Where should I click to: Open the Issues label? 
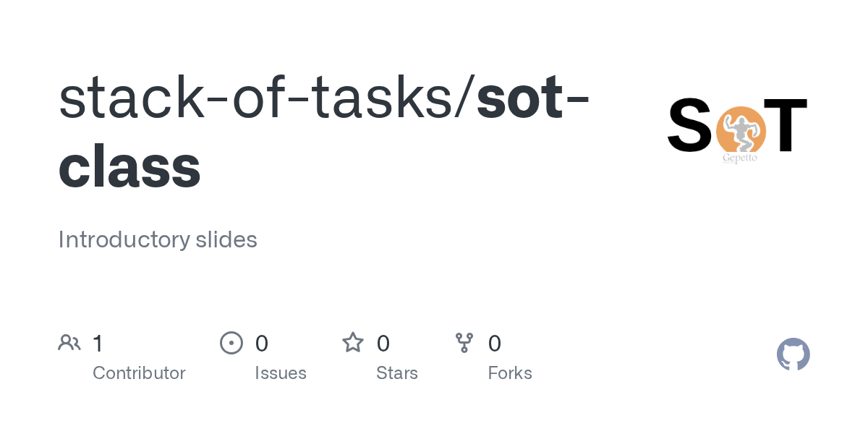(281, 373)
